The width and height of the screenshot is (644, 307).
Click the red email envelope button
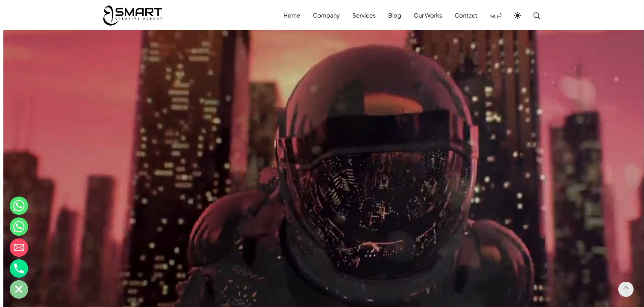pyautogui.click(x=19, y=248)
